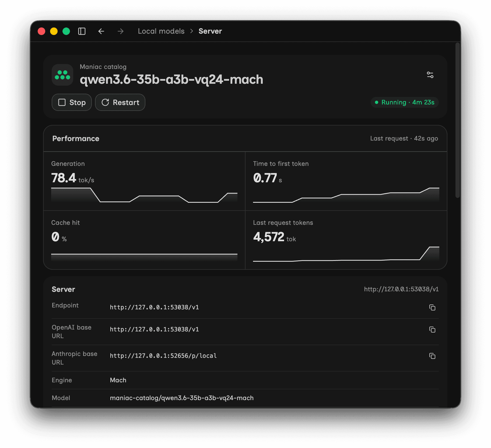Restart the model server
This screenshot has height=448, width=491.
[120, 102]
